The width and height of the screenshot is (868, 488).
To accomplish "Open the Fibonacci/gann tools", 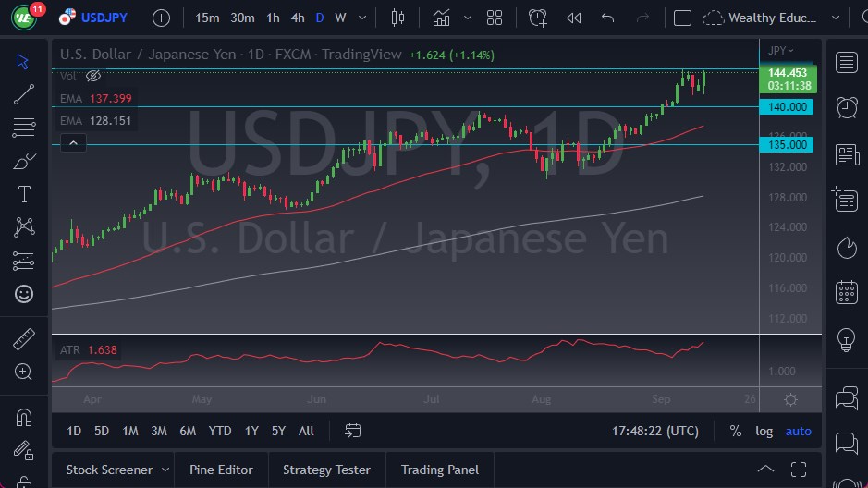I will pyautogui.click(x=23, y=128).
